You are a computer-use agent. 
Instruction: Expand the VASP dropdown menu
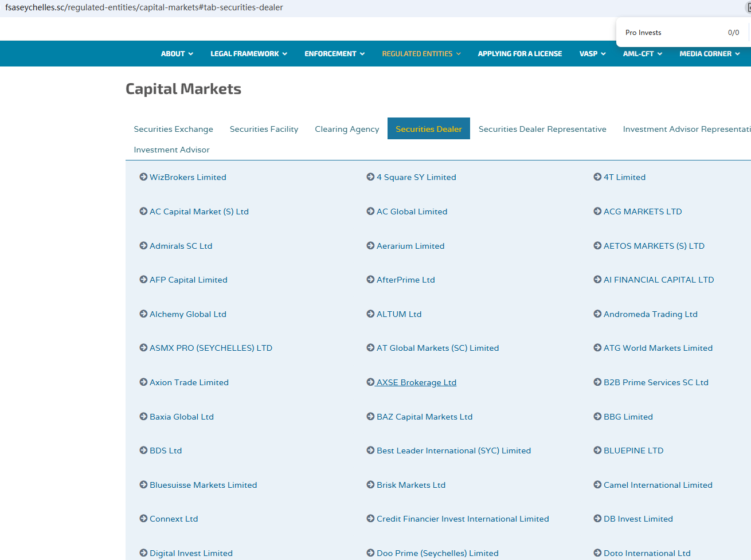point(593,54)
